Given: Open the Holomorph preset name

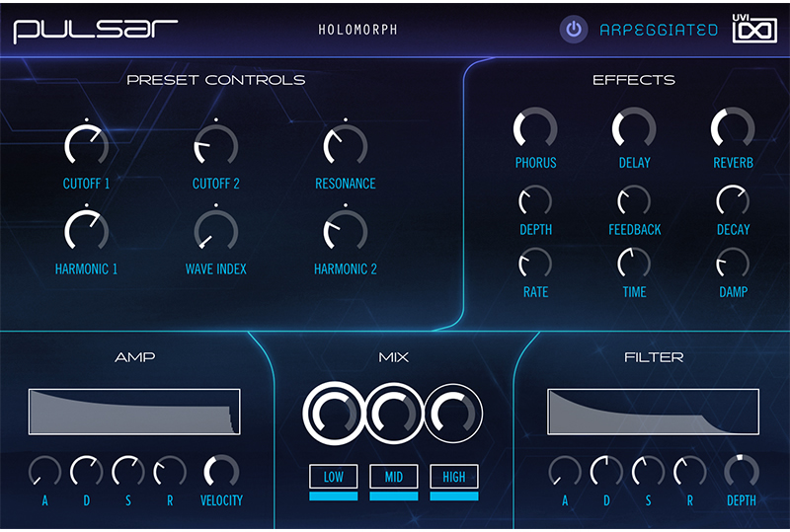Looking at the screenshot, I should pos(357,30).
